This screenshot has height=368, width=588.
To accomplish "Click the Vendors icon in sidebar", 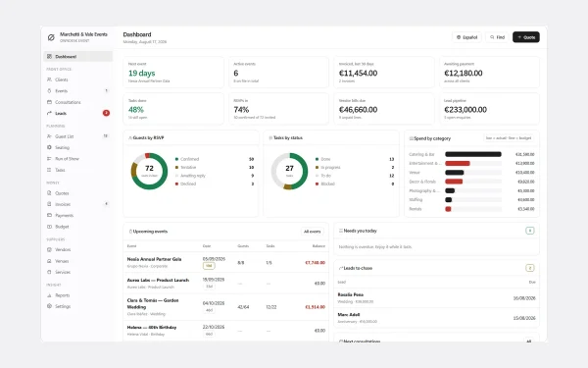I will pyautogui.click(x=49, y=249).
